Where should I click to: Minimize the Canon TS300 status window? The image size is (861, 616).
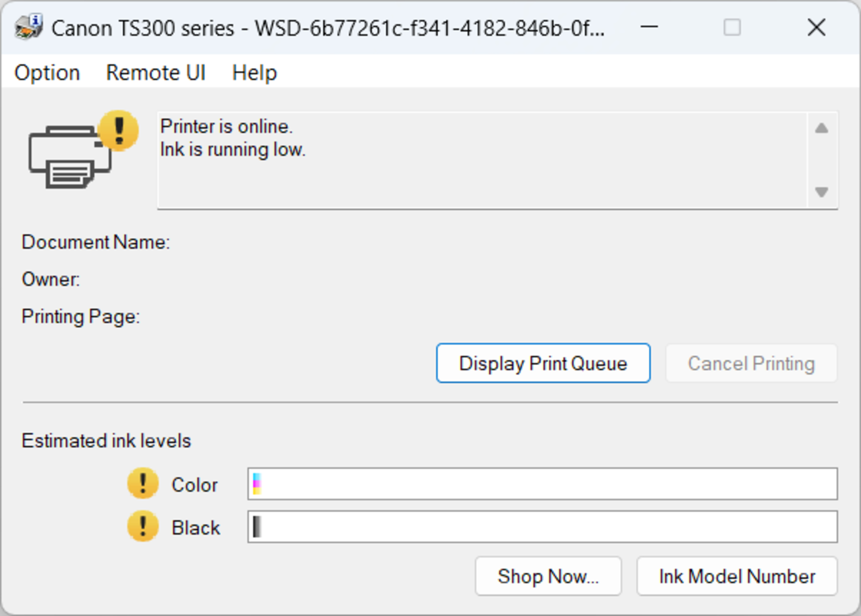[649, 27]
